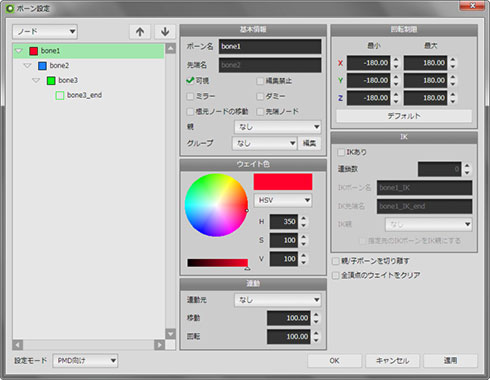This screenshot has height=380, width=490.
Task: Open the ノード dropdown above the tree
Action: point(45,32)
